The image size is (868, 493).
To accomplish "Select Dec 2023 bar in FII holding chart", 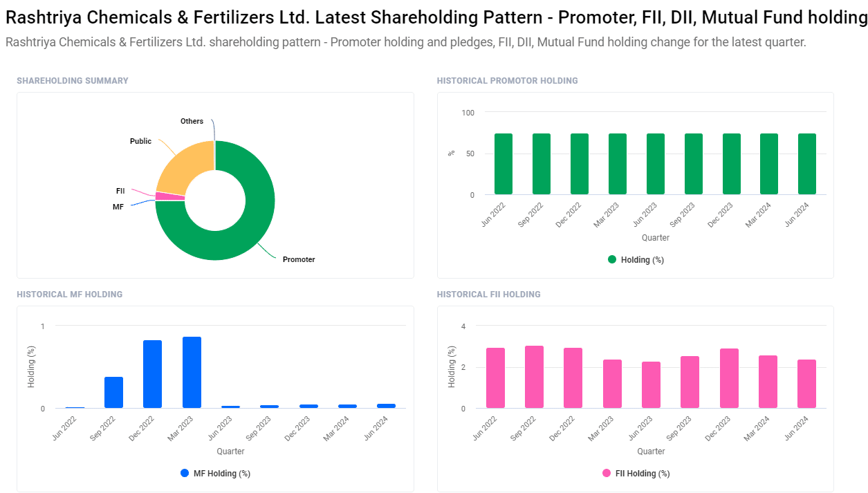I will pyautogui.click(x=729, y=378).
